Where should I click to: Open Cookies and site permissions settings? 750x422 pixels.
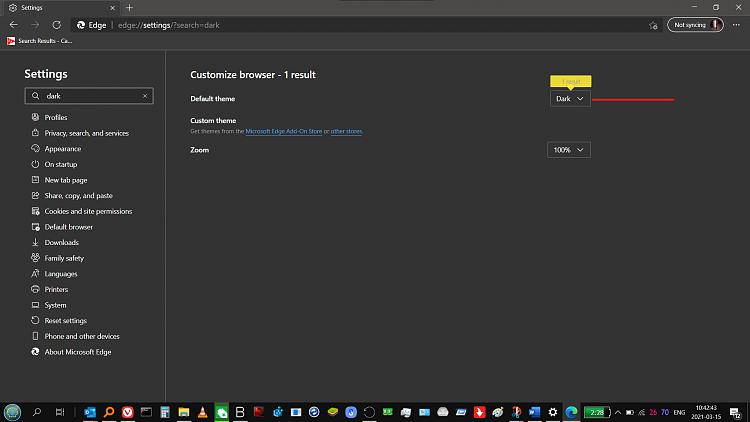click(x=88, y=211)
